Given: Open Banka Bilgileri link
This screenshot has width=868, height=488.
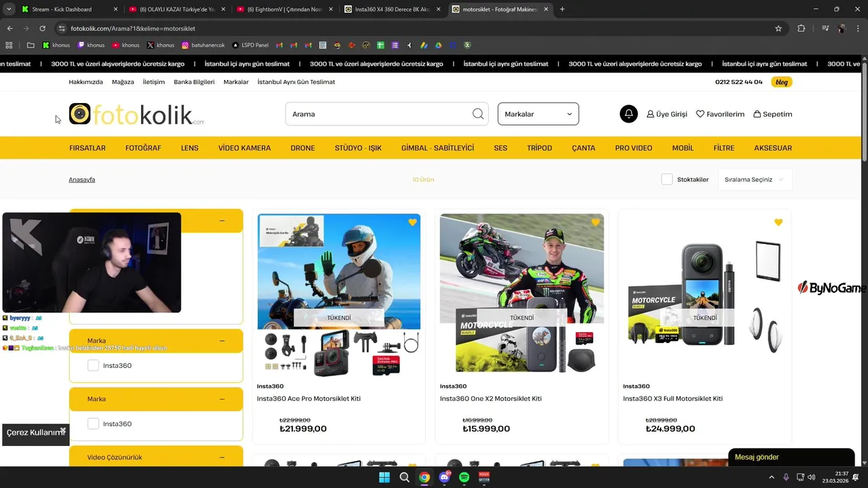Looking at the screenshot, I should pyautogui.click(x=194, y=82).
